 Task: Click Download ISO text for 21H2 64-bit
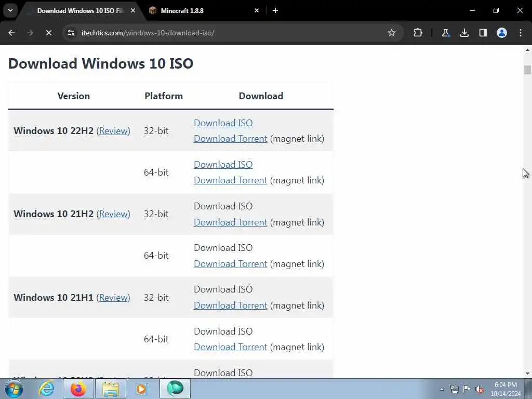(x=223, y=248)
